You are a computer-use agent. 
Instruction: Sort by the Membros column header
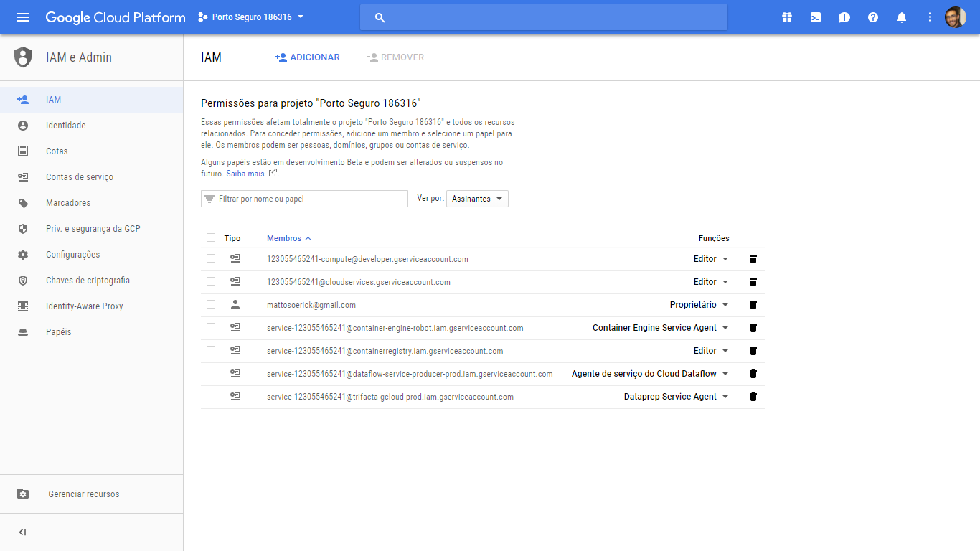(x=289, y=238)
